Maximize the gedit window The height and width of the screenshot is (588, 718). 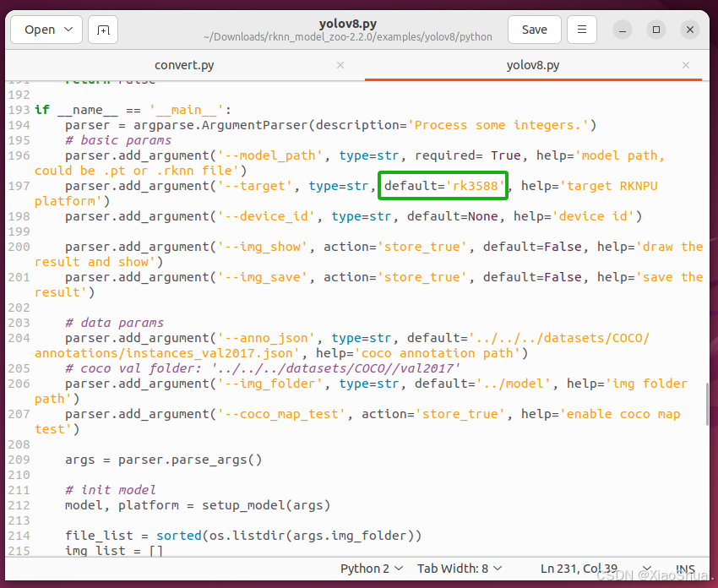[656, 30]
